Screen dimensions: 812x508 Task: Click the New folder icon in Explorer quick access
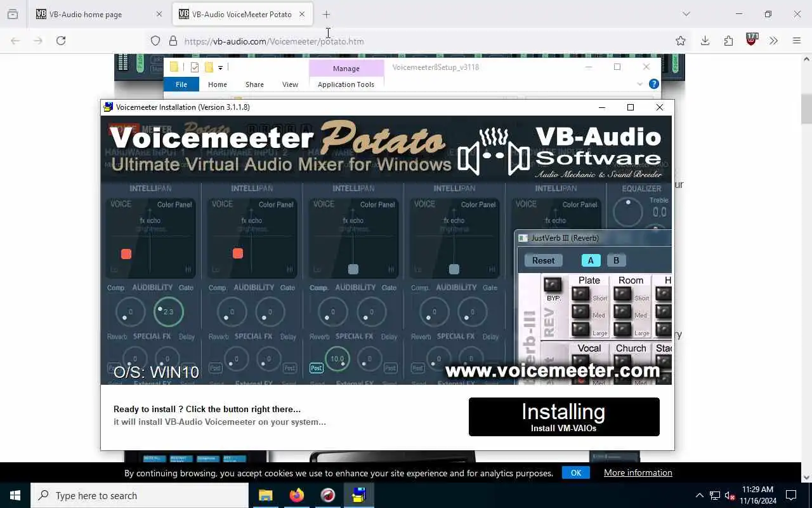(x=208, y=67)
